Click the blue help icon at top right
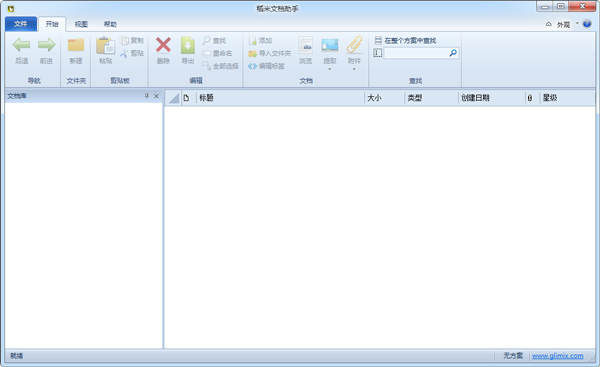 coord(587,24)
